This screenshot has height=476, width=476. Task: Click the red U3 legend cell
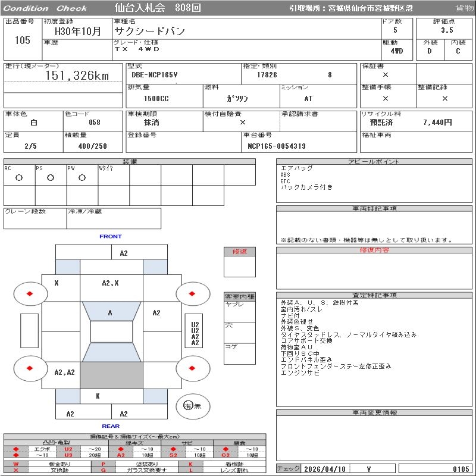(x=68, y=455)
